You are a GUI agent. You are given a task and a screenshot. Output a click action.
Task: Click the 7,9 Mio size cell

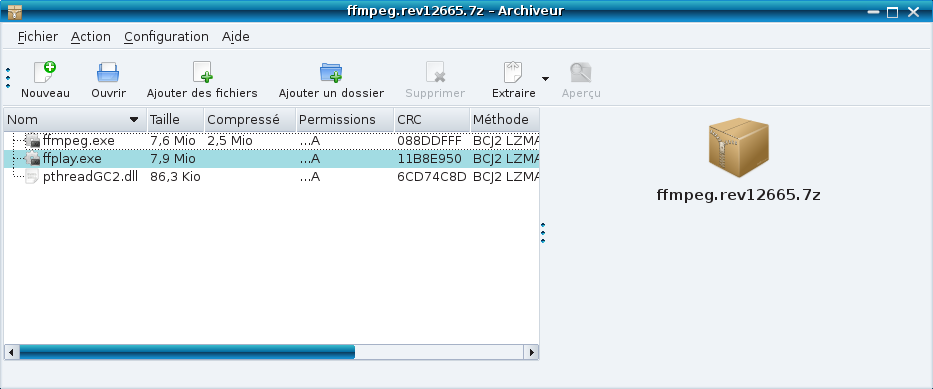point(173,159)
